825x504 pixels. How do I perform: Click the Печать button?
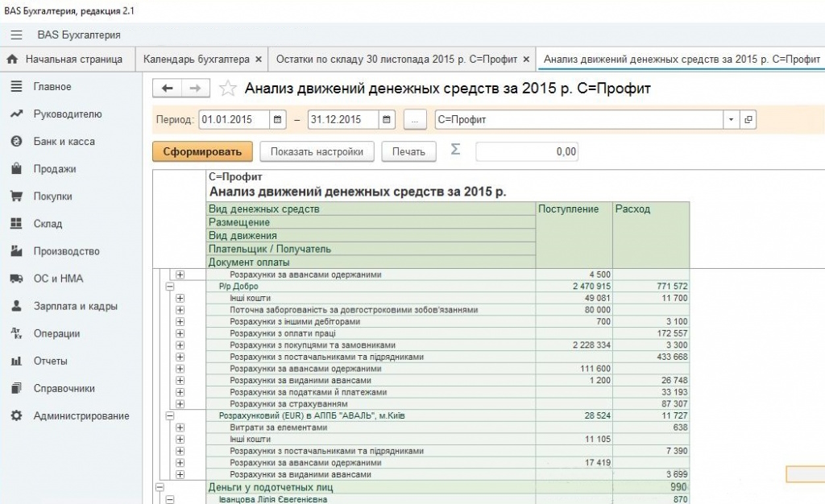[408, 152]
